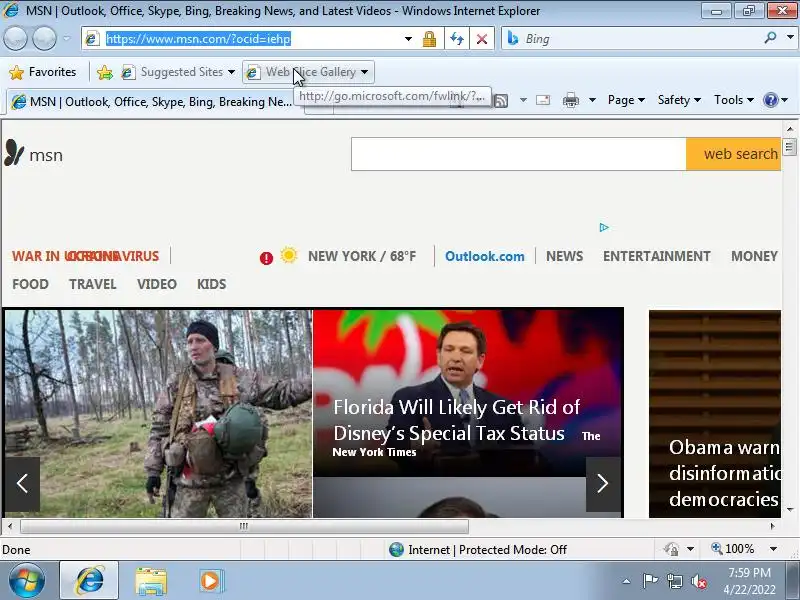Click the privacy report icon in status bar
This screenshot has height=600, width=800.
671,549
